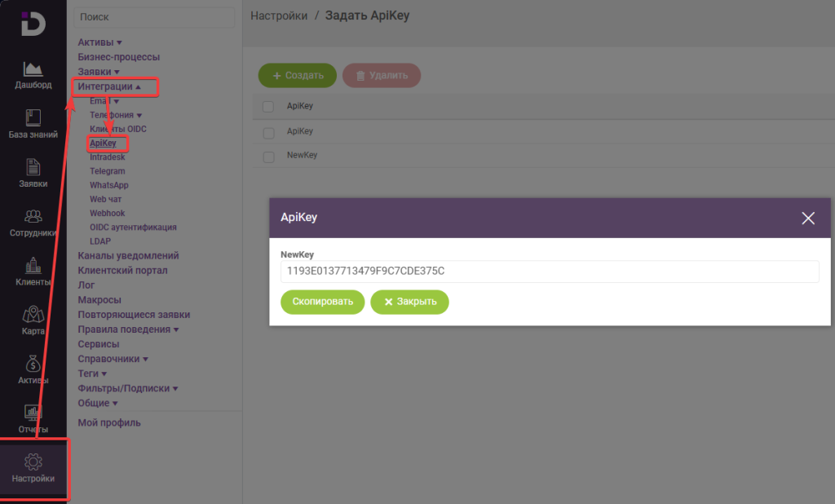Image resolution: width=835 pixels, height=504 pixels.
Task: Open WhatsApp integration
Action: tap(108, 185)
